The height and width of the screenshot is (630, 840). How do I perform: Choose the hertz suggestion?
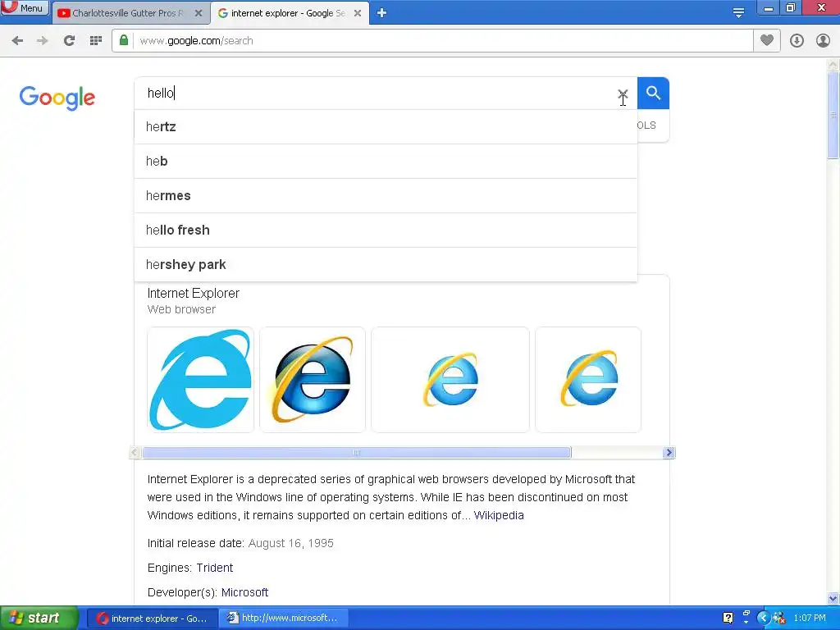(x=386, y=127)
